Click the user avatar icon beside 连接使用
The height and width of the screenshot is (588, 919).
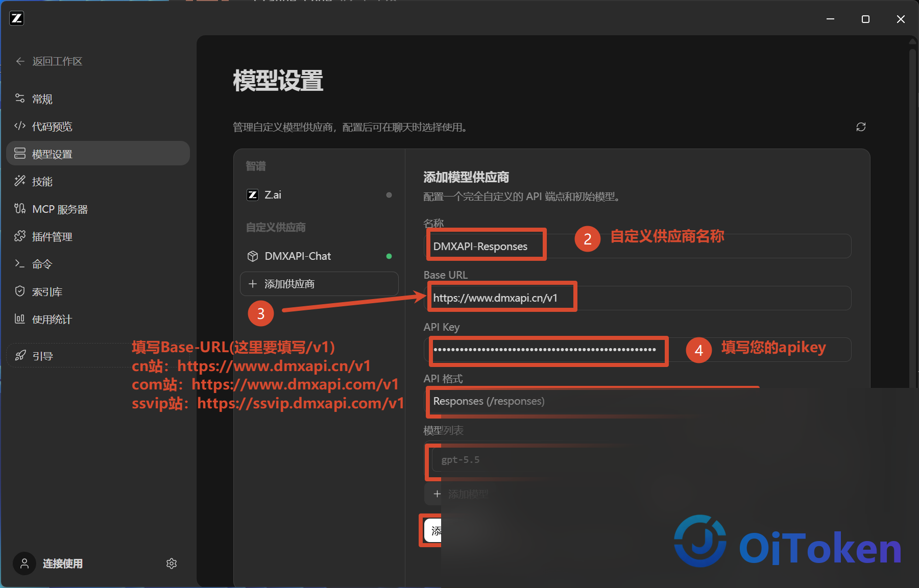(x=25, y=563)
